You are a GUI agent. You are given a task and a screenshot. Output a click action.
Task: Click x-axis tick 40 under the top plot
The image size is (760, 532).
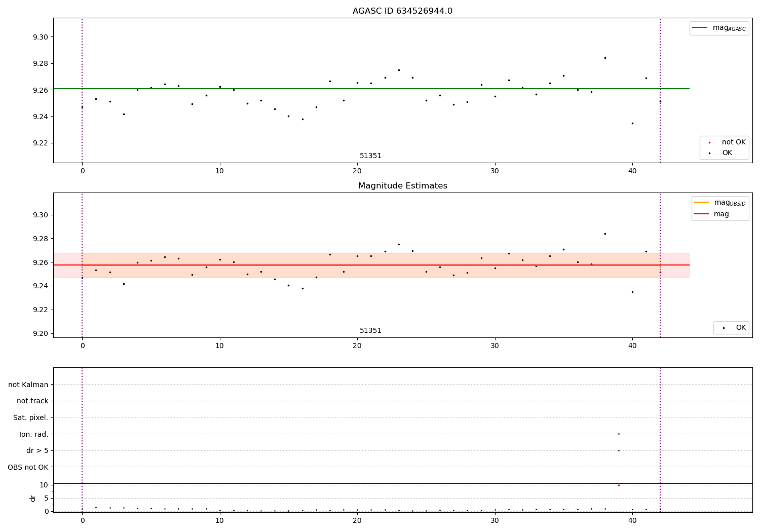(632, 171)
